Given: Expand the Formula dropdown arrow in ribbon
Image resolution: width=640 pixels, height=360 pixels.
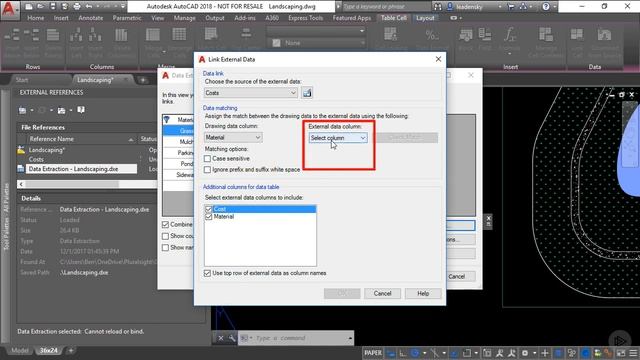Looking at the screenshot, I should click(x=510, y=54).
